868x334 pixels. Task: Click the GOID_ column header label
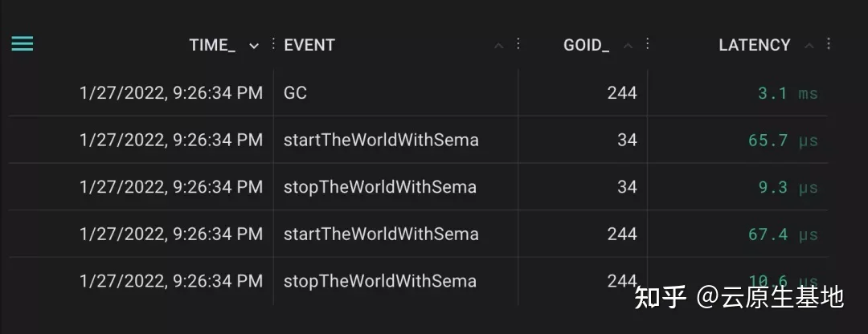tap(586, 45)
